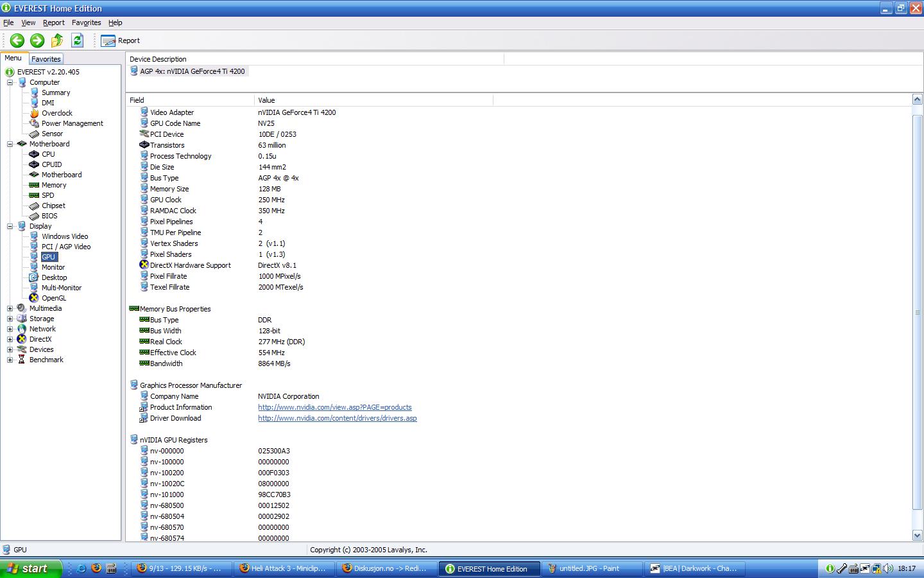924x578 pixels.
Task: Open the Desktop page icon
Action: tap(35, 277)
